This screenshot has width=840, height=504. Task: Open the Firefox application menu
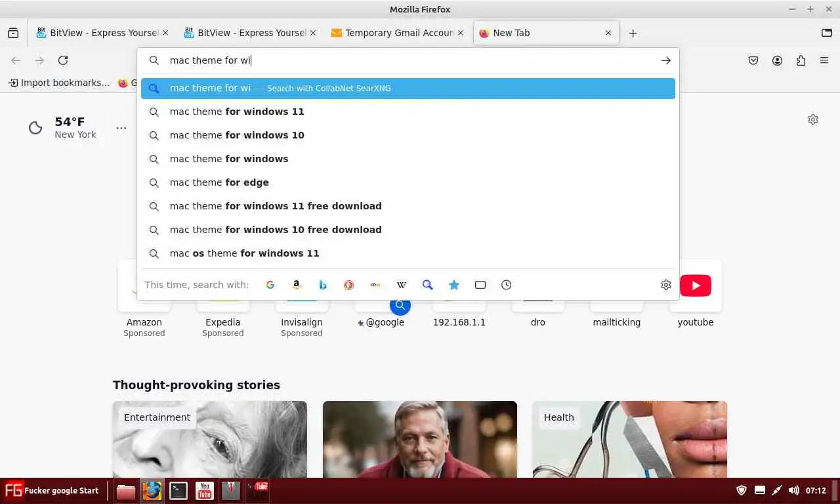(824, 60)
